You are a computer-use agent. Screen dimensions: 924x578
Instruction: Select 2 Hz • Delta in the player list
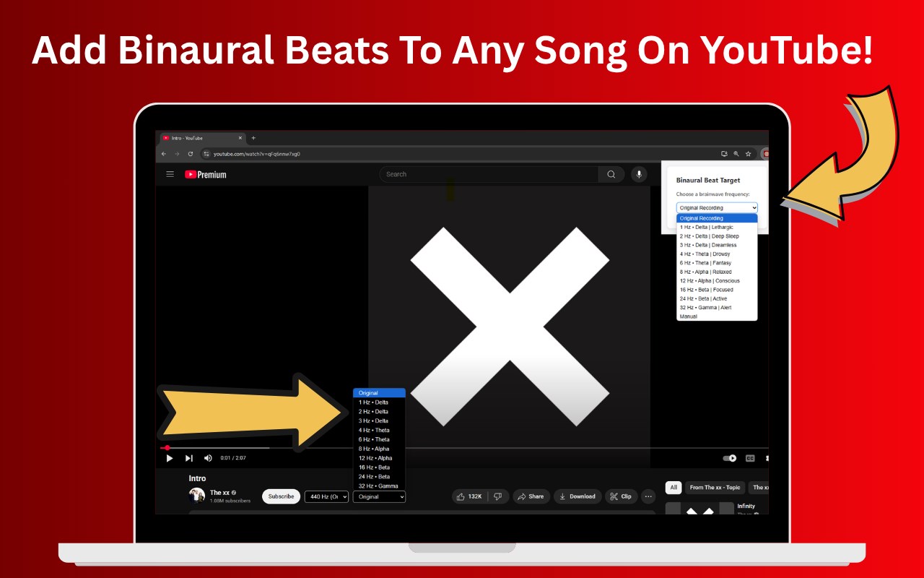click(x=379, y=412)
